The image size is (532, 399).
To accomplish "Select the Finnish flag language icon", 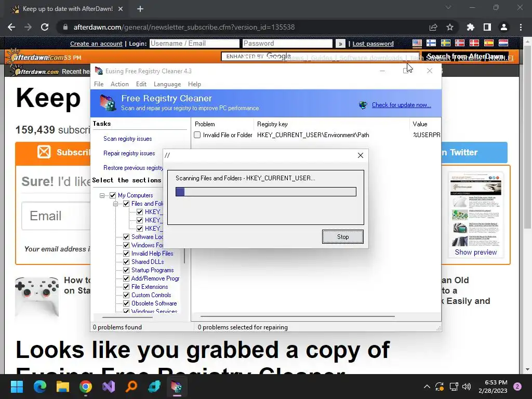I will 431,43.
